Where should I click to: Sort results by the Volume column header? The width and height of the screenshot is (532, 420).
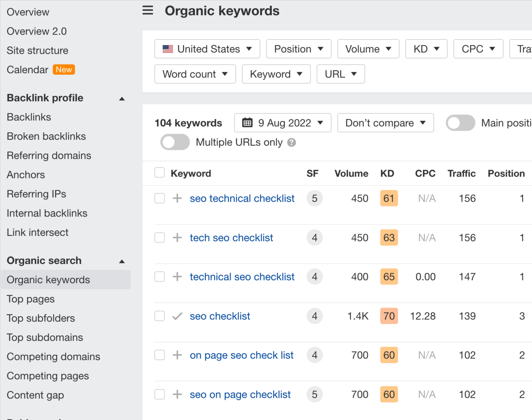351,173
